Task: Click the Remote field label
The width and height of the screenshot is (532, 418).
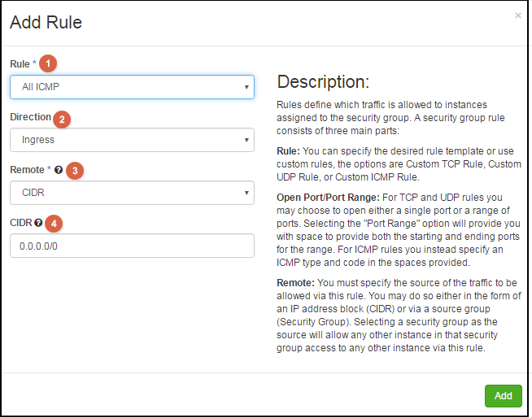Action: (27, 170)
